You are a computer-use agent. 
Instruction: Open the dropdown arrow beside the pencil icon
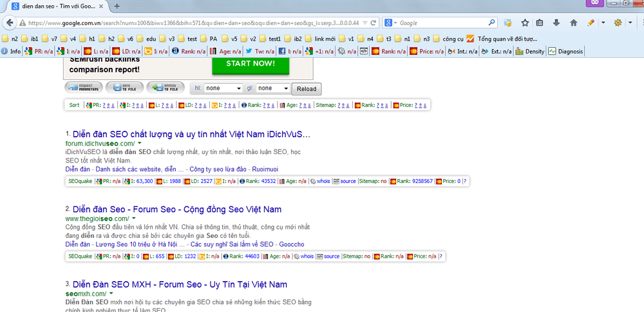(x=603, y=23)
